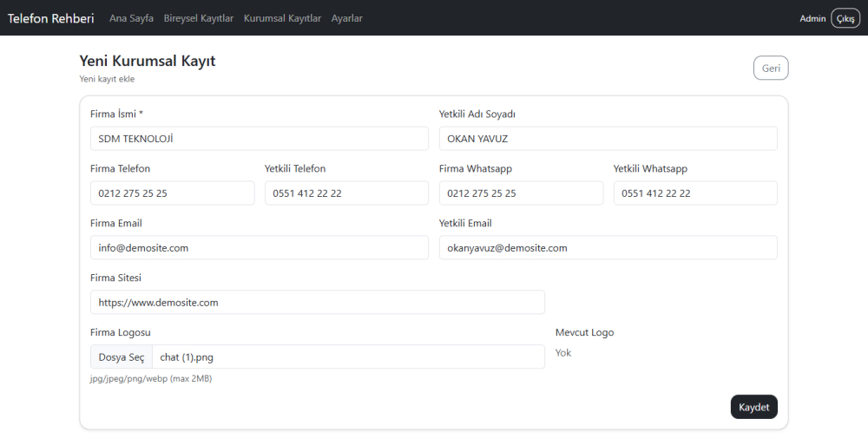Edit the Firma Email field
Viewport: 868px width, 445px height.
pos(259,248)
